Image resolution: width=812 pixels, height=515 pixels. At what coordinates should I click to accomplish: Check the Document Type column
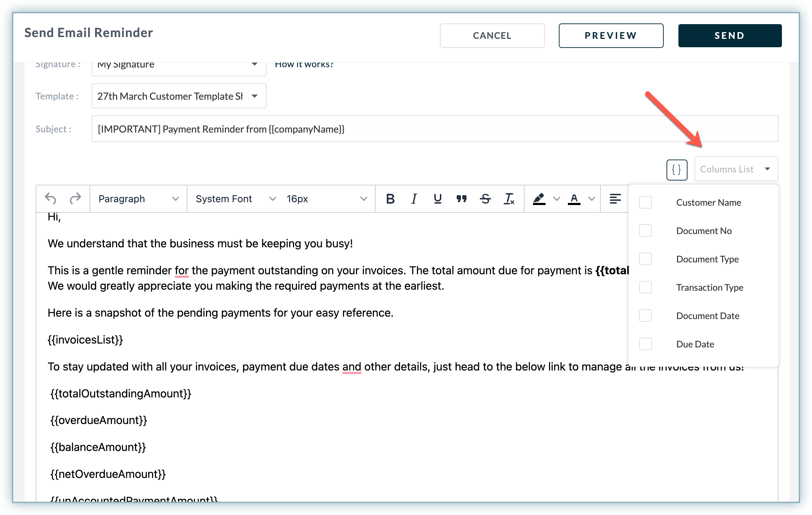pos(645,259)
